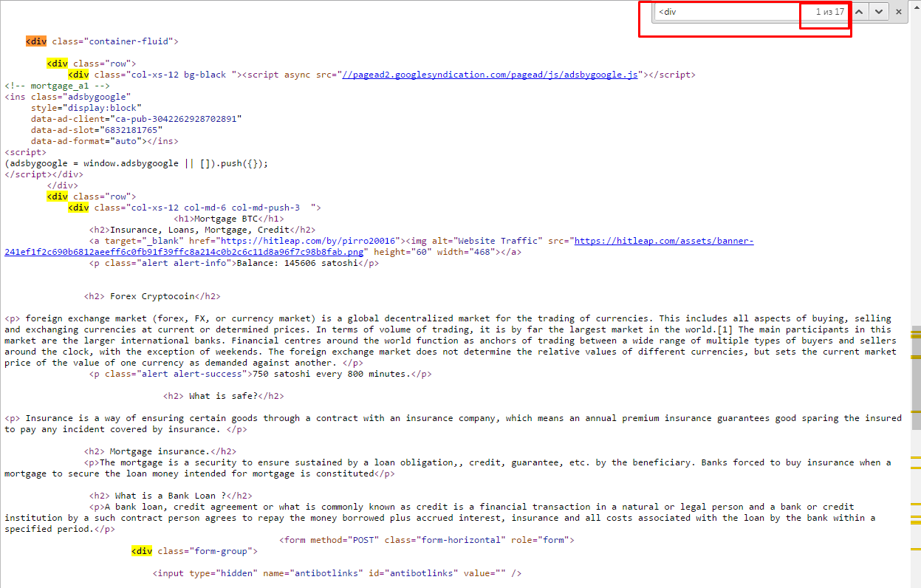
Task: Click the "1 из 17" match counter
Action: (829, 12)
